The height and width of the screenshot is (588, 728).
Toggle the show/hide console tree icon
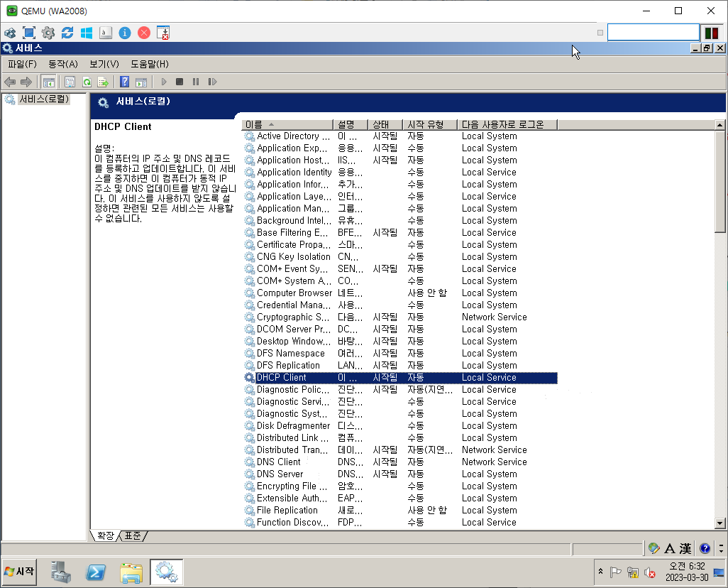48,82
